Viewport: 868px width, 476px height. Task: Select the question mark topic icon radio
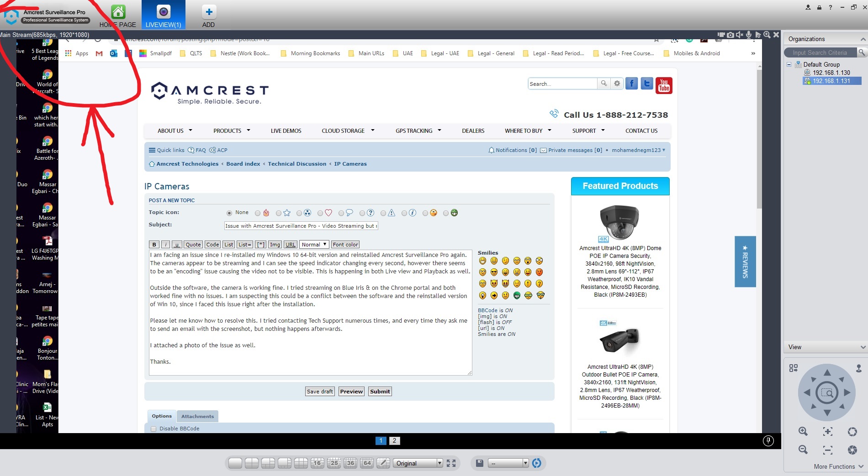pos(362,213)
